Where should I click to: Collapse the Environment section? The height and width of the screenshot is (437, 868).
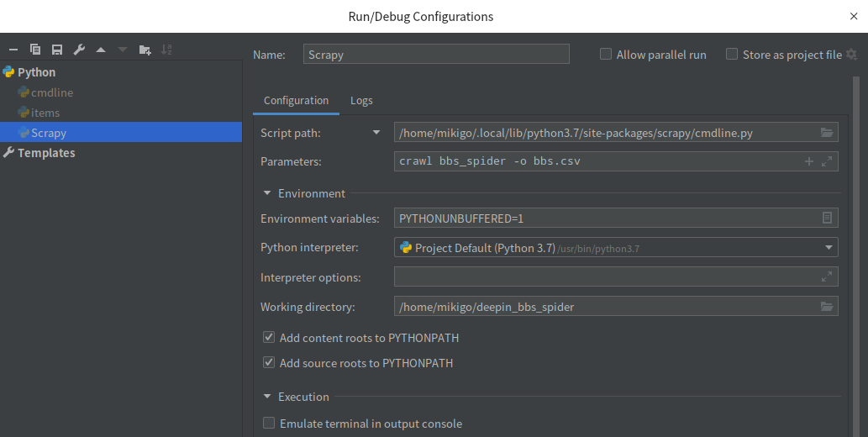(267, 193)
